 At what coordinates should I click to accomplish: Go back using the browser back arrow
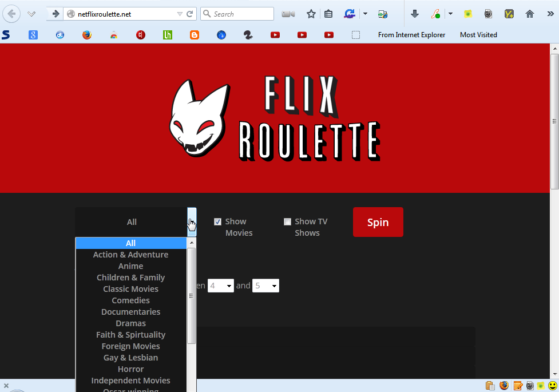pos(11,14)
